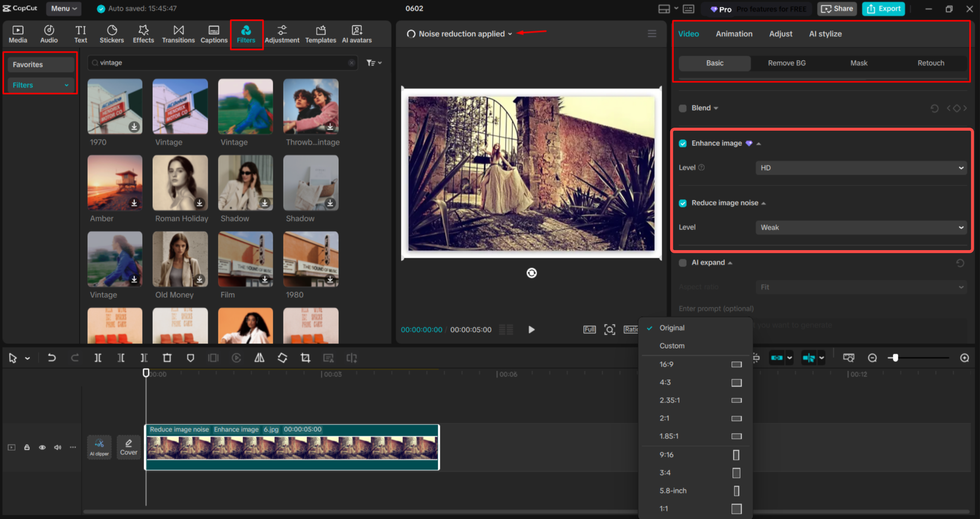Disable the Enhance image checkbox
980x519 pixels.
pos(683,143)
